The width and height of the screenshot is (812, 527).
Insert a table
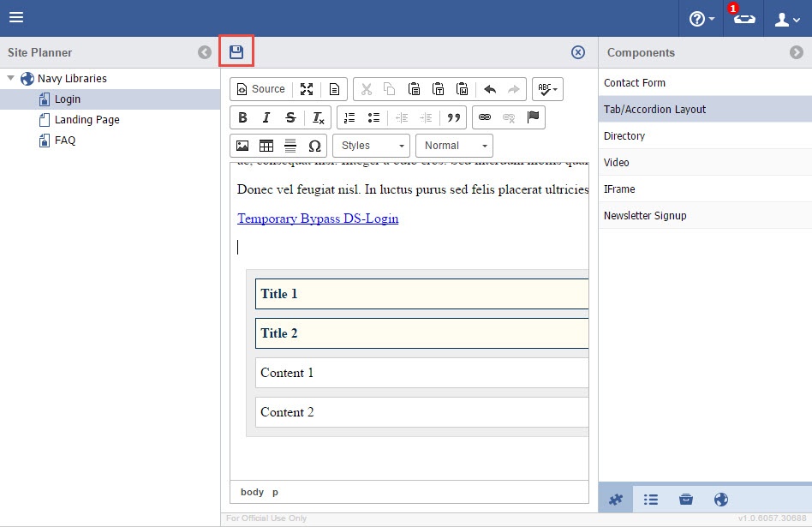[266, 146]
